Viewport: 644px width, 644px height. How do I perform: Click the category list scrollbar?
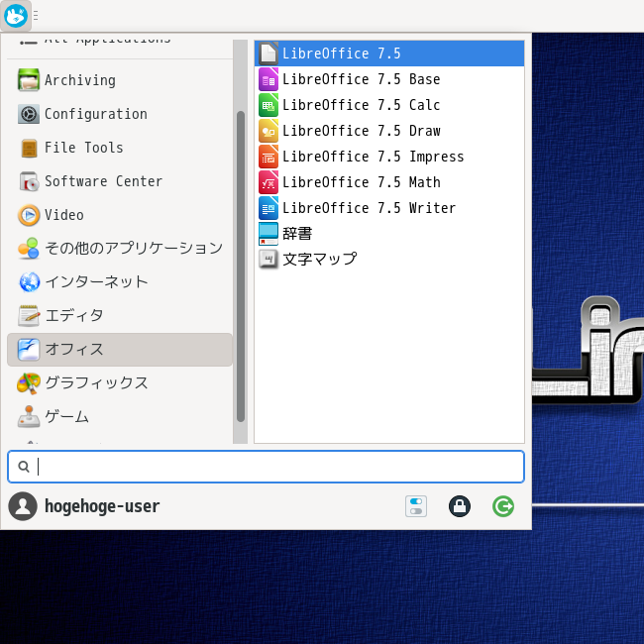241,267
